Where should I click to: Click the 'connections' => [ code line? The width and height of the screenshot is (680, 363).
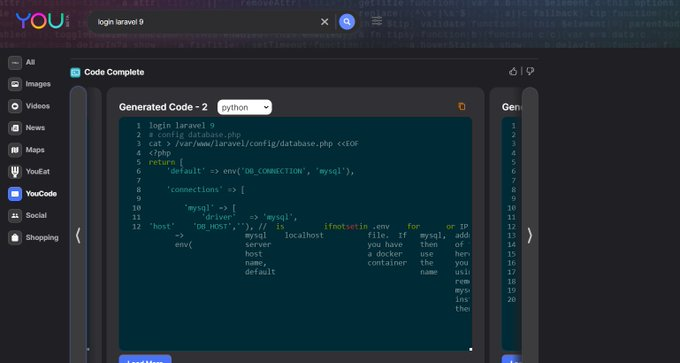205,190
